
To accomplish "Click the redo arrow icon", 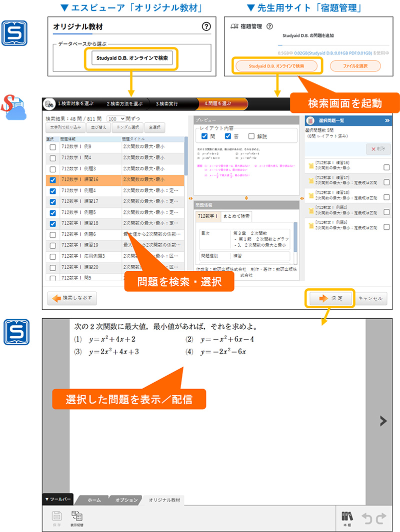I will [x=381, y=519].
